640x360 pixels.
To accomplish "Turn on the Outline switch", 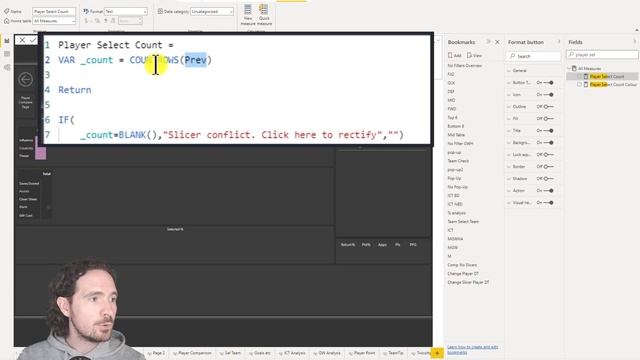I will tap(549, 107).
